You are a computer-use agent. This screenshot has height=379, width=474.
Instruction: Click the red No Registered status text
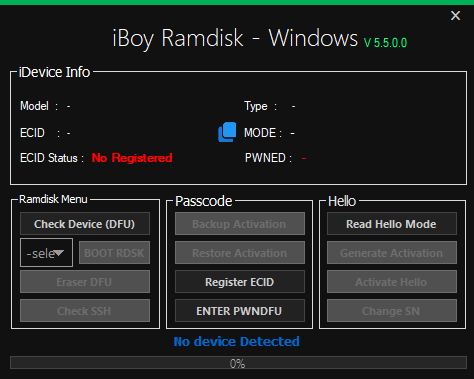pos(132,158)
